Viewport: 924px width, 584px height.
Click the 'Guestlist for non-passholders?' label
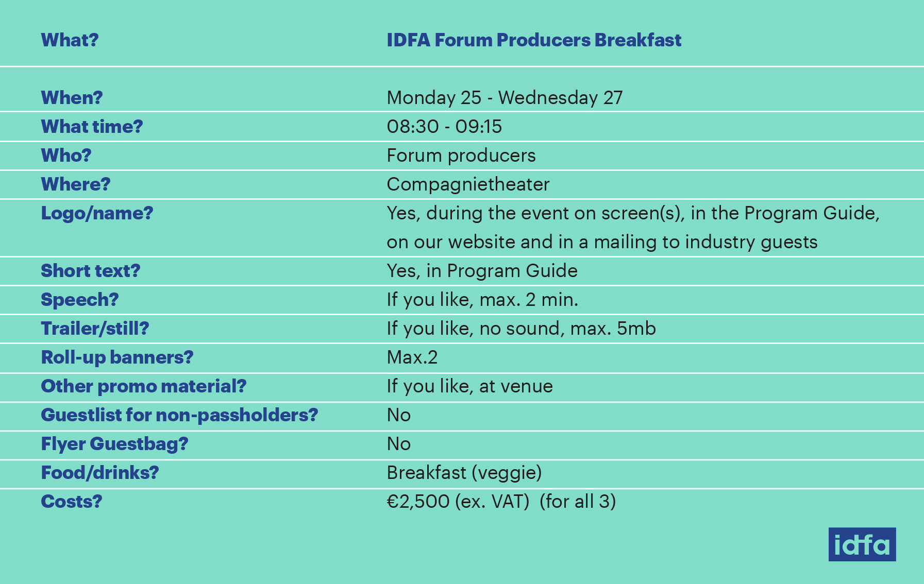[x=179, y=415]
